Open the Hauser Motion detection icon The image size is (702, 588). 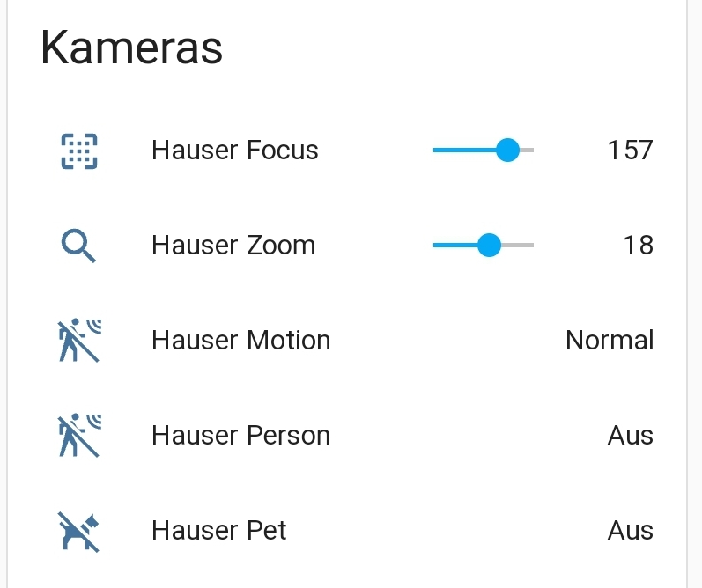[x=79, y=341]
